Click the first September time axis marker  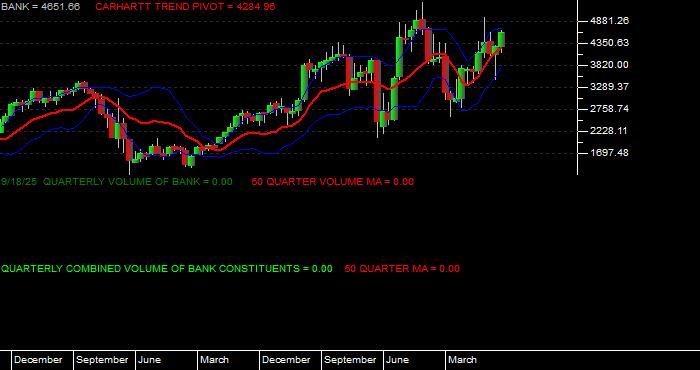tap(102, 360)
